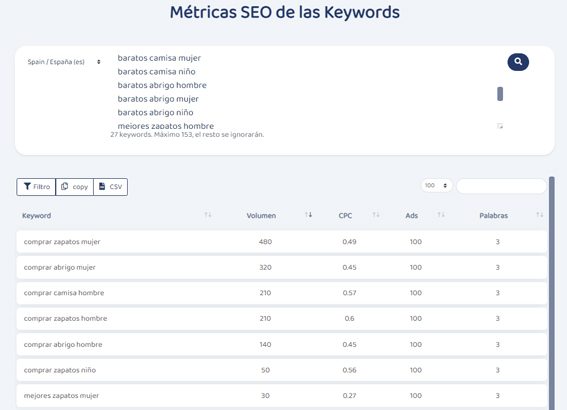Click the '27 keywords. Máximo 153' notice text
This screenshot has height=410, width=567.
click(x=187, y=134)
